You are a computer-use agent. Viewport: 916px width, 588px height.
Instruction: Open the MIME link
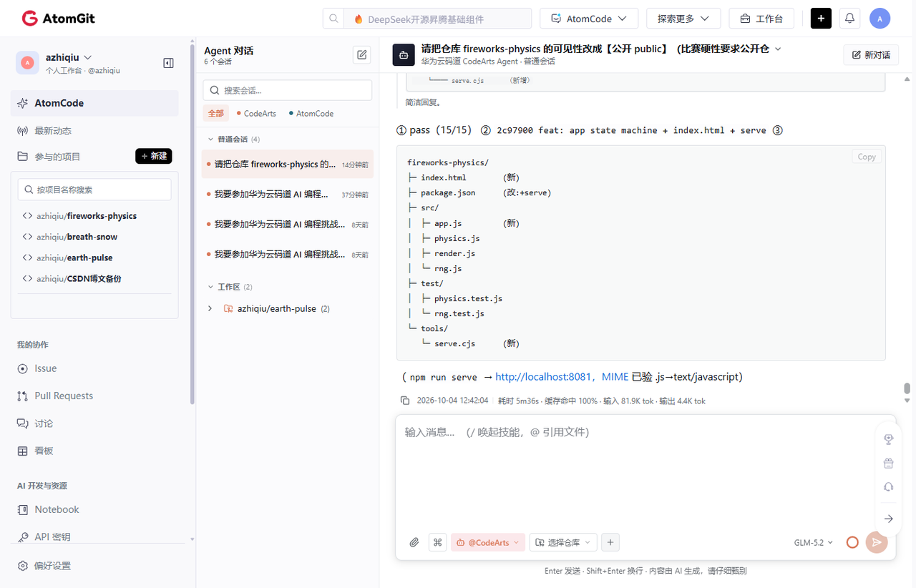click(x=615, y=376)
